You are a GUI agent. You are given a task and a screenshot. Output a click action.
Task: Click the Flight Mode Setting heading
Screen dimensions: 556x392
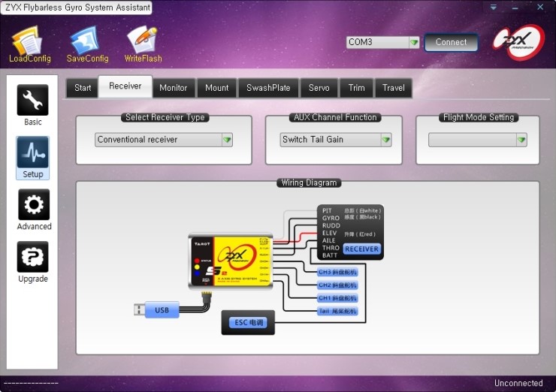[x=479, y=117]
